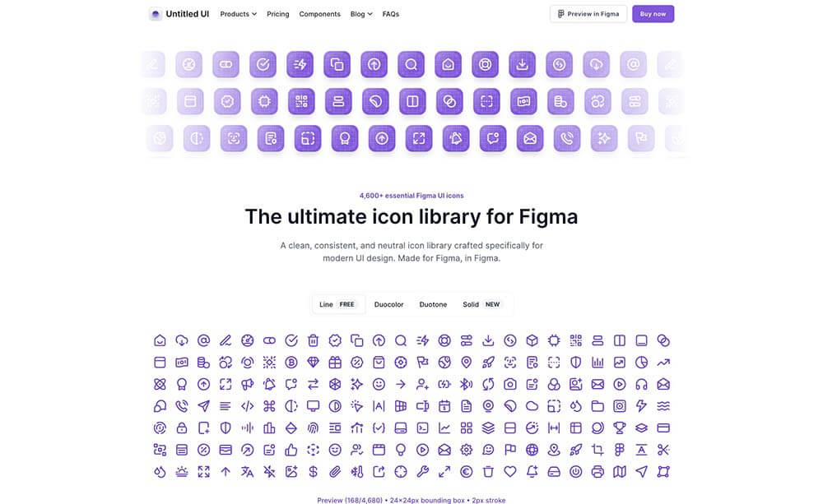
Task: Click the trash can icon in the grid
Action: (x=314, y=340)
